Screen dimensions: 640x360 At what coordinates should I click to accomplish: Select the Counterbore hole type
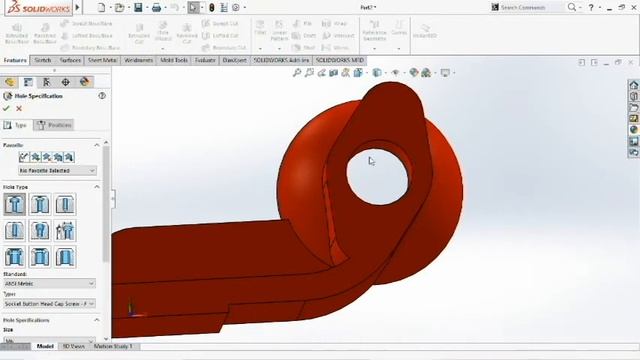15,204
